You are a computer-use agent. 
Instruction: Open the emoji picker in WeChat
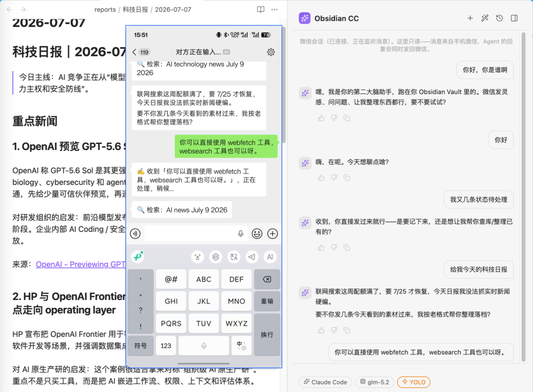[257, 234]
